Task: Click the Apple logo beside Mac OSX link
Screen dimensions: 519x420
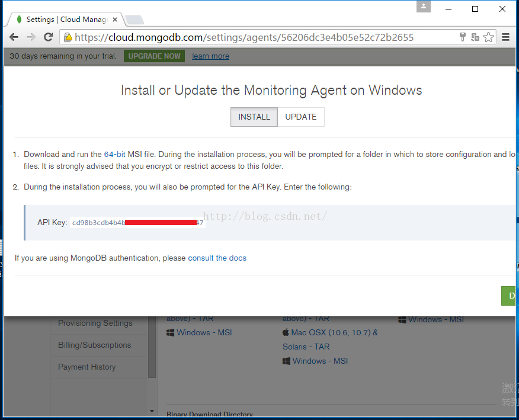Action: [x=286, y=332]
